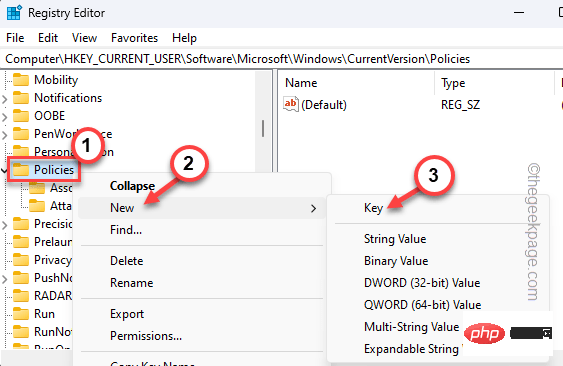
Task: Click the REG_SZ type cell
Action: (x=460, y=105)
